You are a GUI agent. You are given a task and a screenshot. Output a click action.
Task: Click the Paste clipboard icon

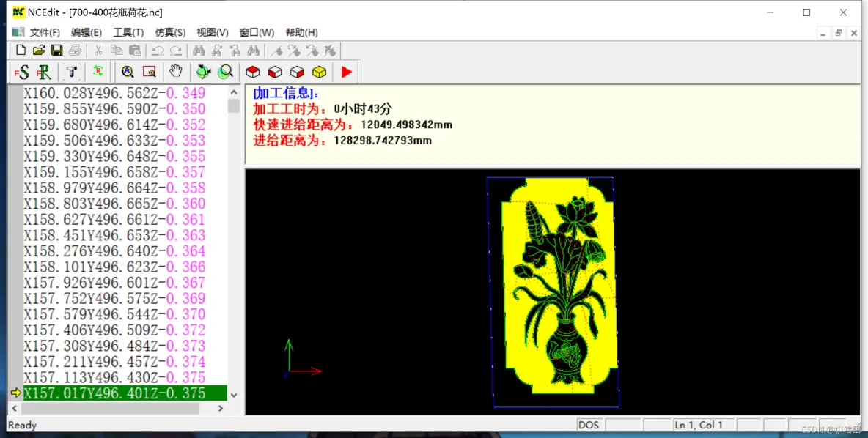134,51
